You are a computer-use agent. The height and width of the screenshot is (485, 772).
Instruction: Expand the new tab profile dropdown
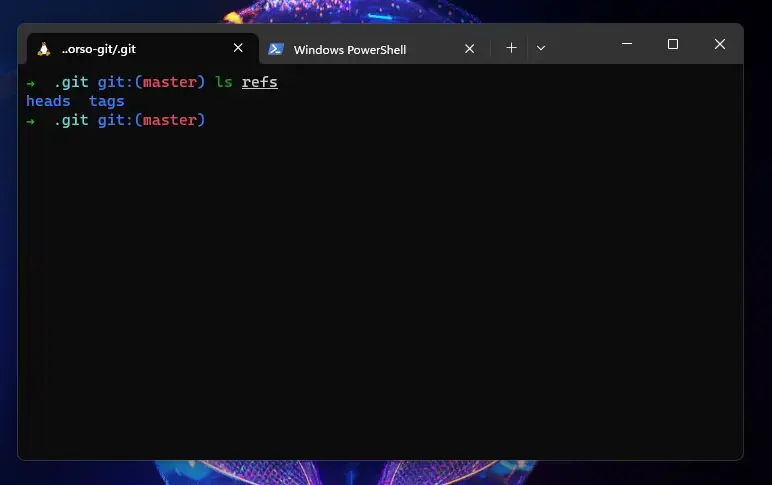(541, 48)
